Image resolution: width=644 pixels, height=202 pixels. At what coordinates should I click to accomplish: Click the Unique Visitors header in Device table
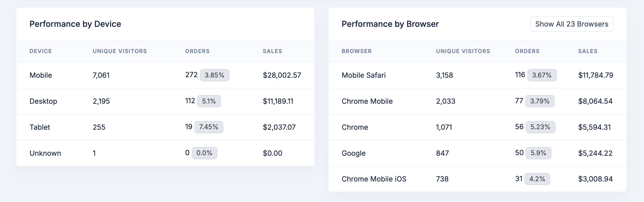120,51
